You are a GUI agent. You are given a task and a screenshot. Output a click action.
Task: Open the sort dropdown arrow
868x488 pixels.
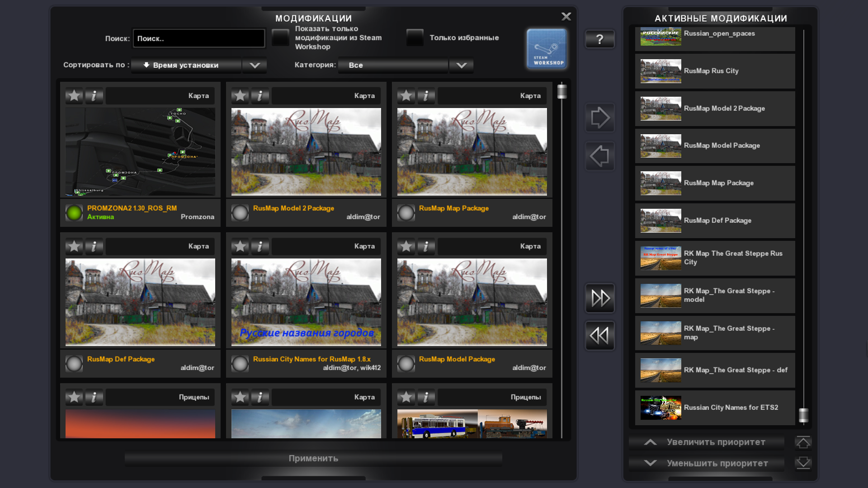click(x=255, y=65)
